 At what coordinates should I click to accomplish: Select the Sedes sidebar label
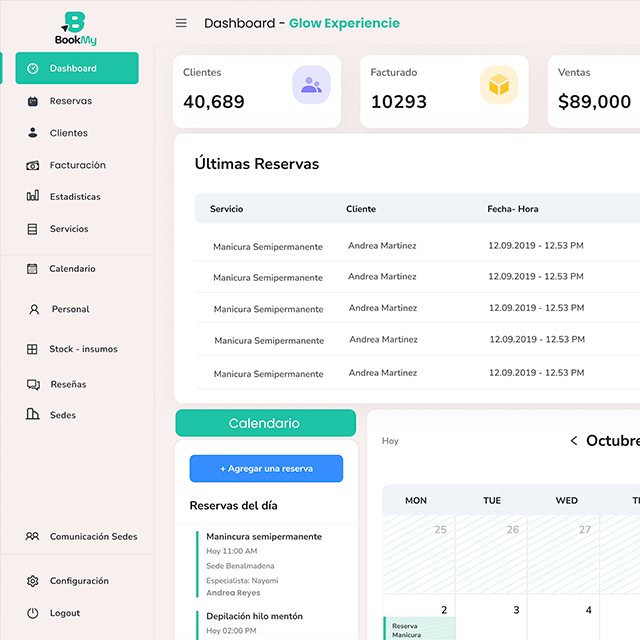pyautogui.click(x=63, y=415)
